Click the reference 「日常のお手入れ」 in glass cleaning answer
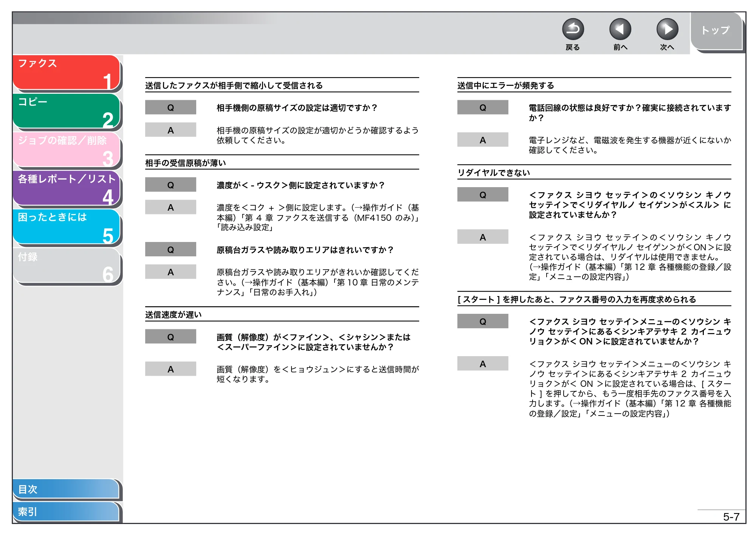 point(282,292)
